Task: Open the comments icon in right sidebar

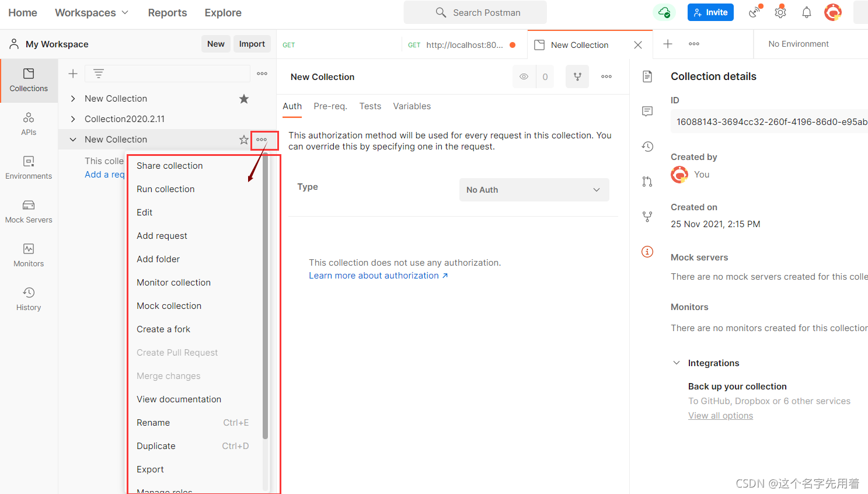Action: pos(647,112)
